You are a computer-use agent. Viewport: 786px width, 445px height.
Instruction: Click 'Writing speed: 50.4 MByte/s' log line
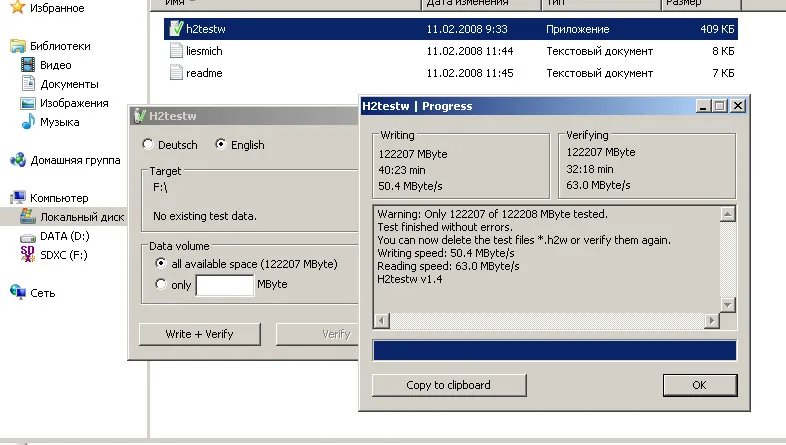(446, 253)
